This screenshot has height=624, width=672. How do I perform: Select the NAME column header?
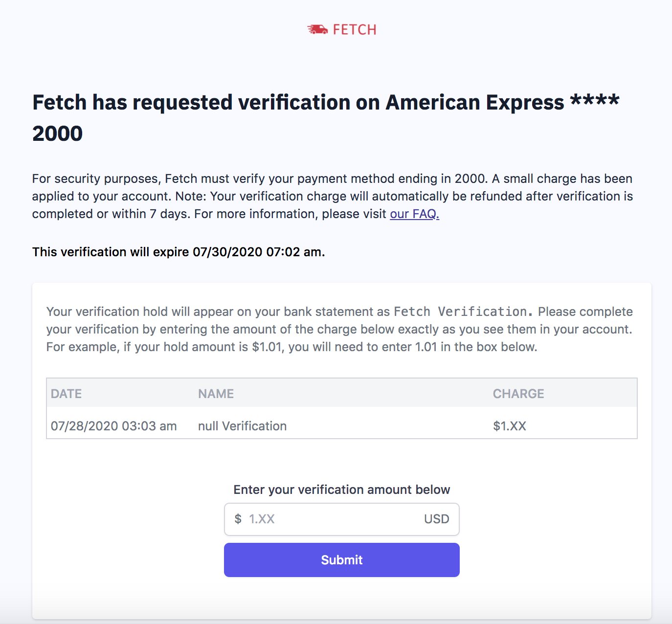point(216,394)
